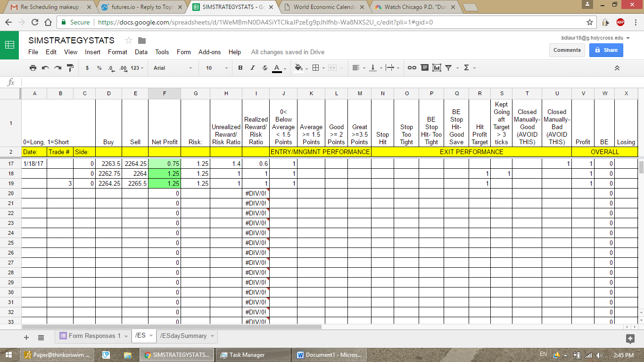Viewport: 644px width, 362px height.
Task: Click the document title SIMSTRATEGYSTATS
Action: pyautogui.click(x=71, y=41)
